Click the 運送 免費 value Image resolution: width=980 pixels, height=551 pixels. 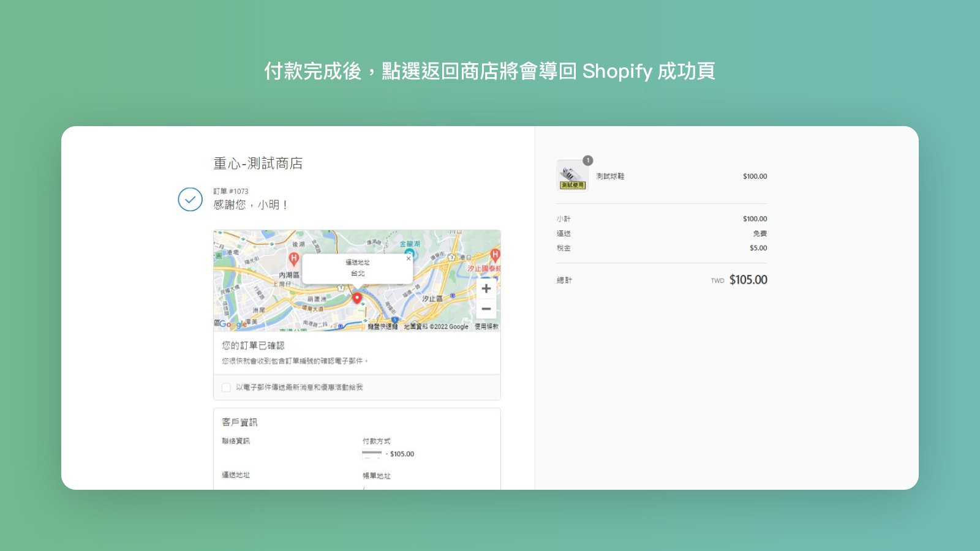tap(760, 234)
